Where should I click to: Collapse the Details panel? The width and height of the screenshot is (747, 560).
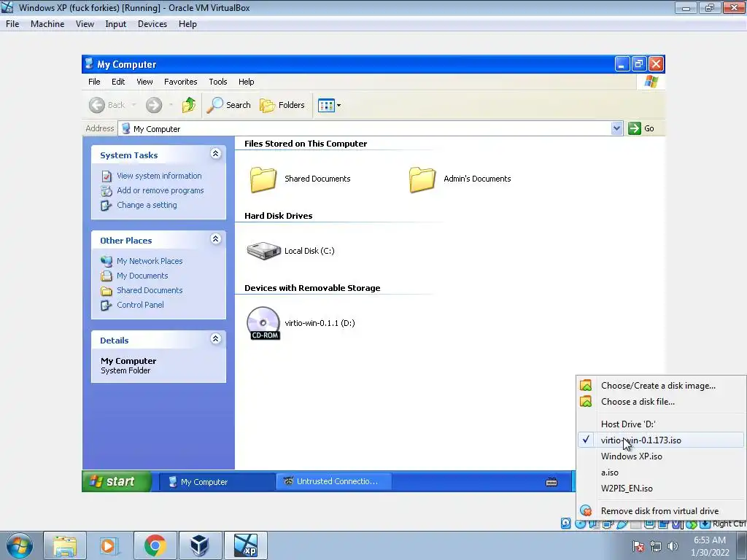coord(215,339)
